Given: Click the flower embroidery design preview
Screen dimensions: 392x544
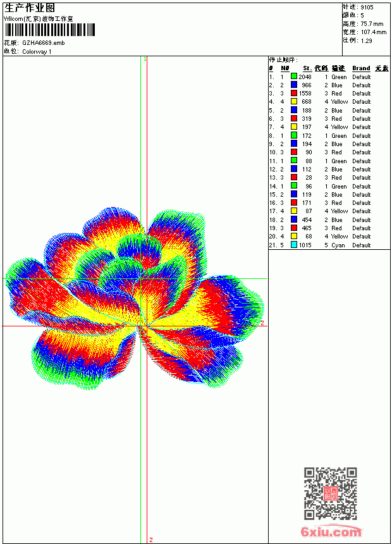Looking at the screenshot, I should tap(135, 299).
